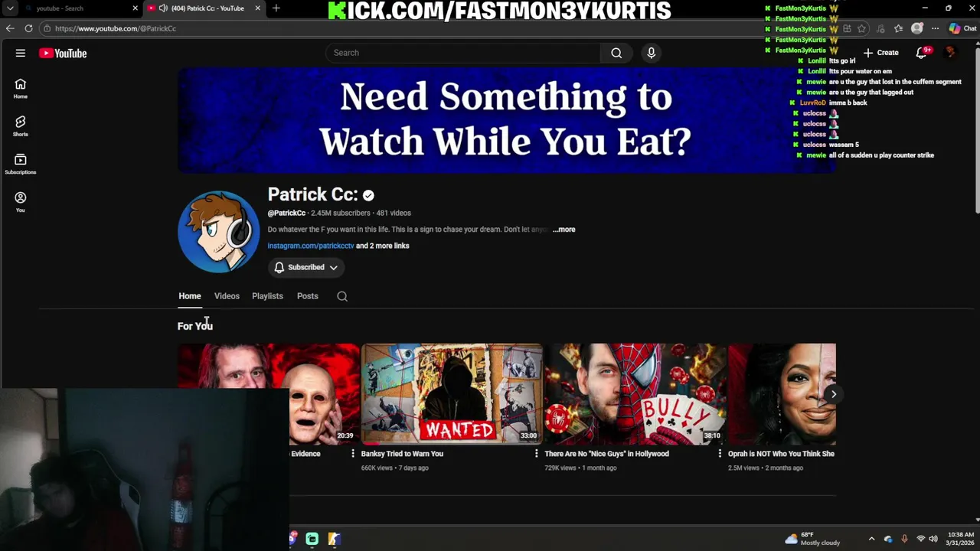
Task: Close the Patrick Cc YouTube tab
Action: tap(258, 8)
